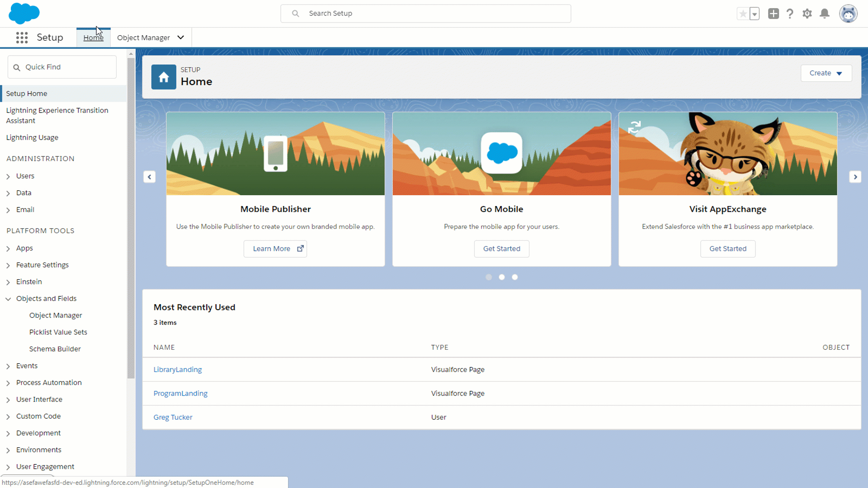Viewport: 868px width, 488px height.
Task: Open Global Actions plus icon
Action: pyautogui.click(x=774, y=14)
